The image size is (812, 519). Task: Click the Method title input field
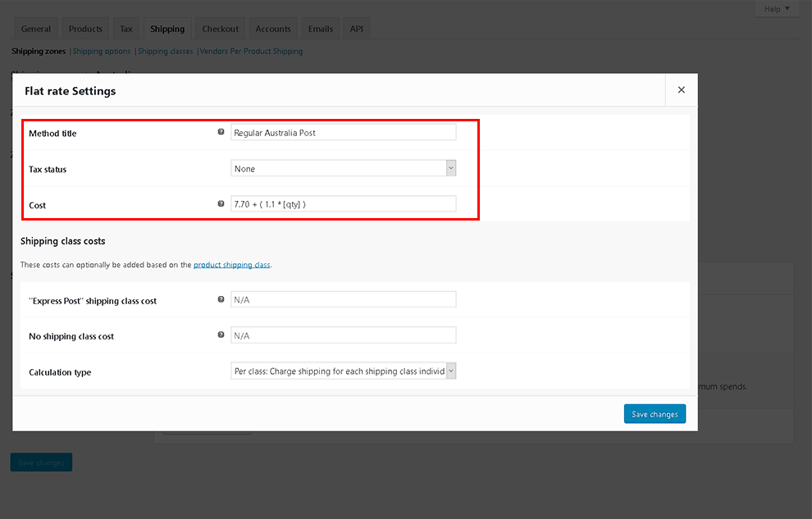[x=344, y=133]
